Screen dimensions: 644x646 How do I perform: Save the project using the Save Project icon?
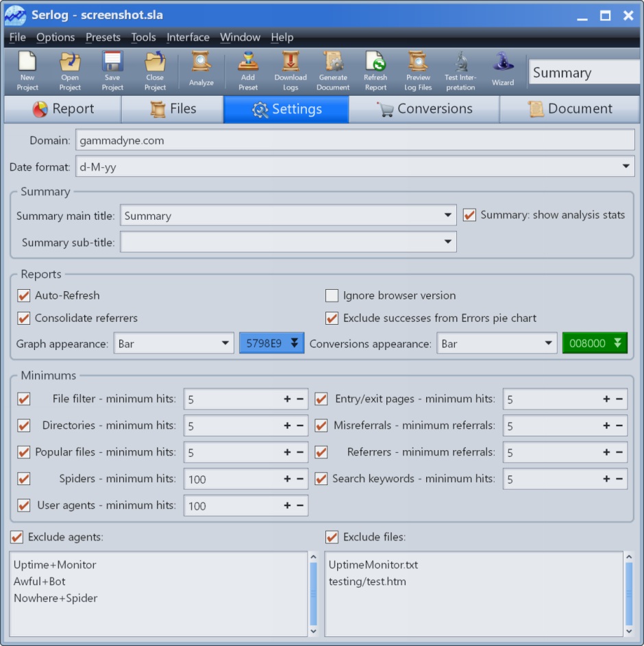pyautogui.click(x=112, y=70)
